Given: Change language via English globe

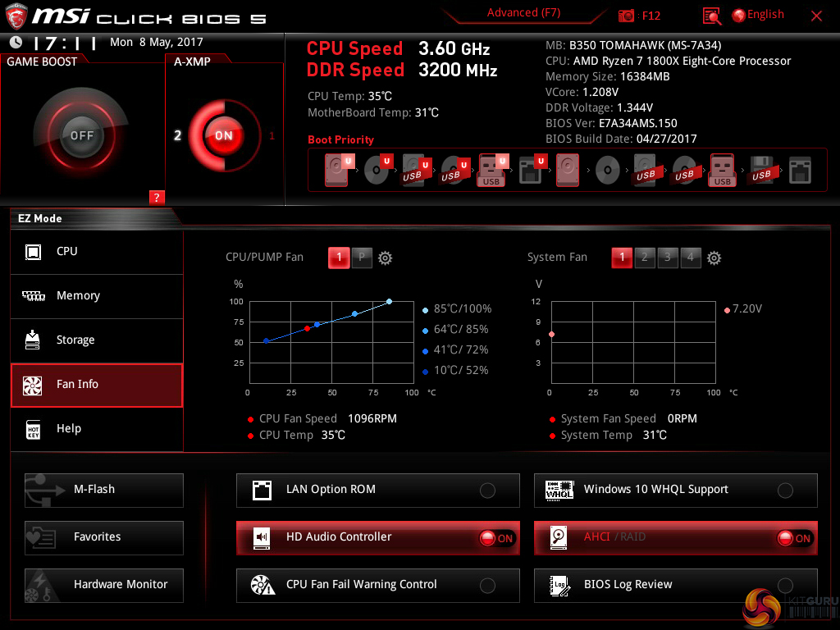Looking at the screenshot, I should tap(758, 15).
